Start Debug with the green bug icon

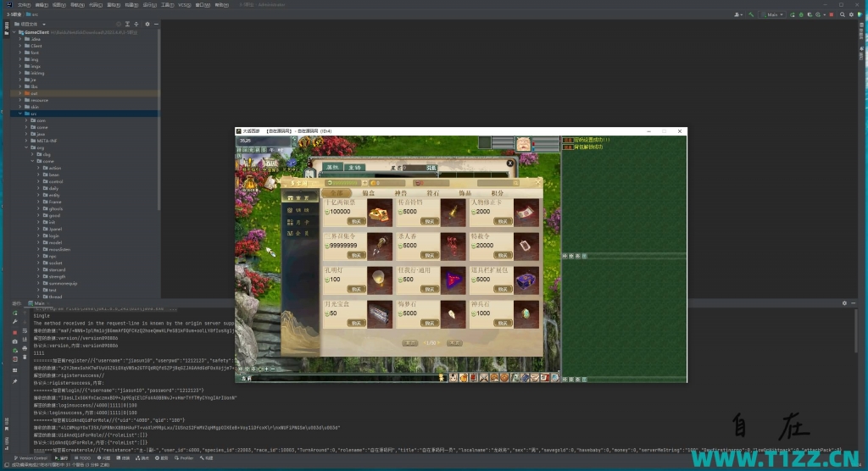click(801, 14)
